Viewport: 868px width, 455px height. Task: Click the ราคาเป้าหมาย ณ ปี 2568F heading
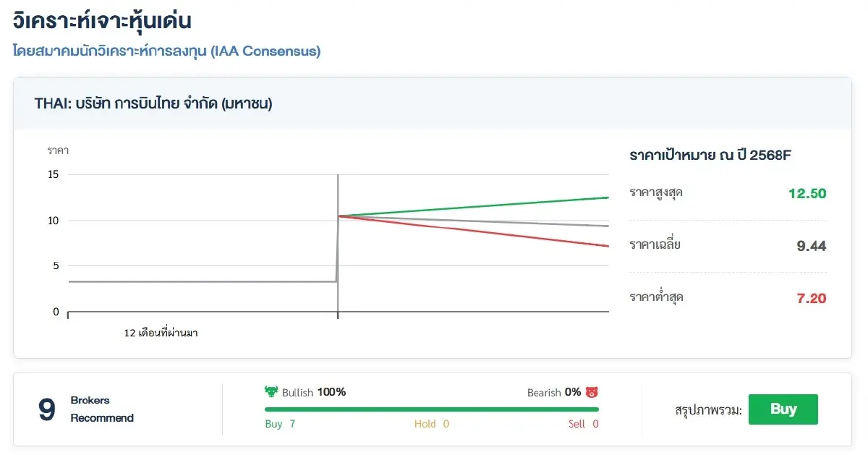(713, 156)
